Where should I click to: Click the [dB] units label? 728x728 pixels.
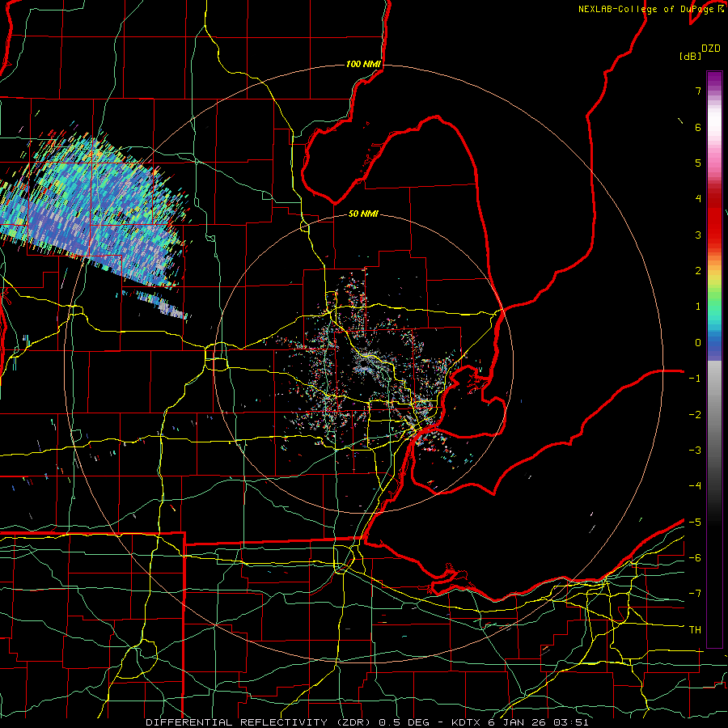pyautogui.click(x=690, y=56)
